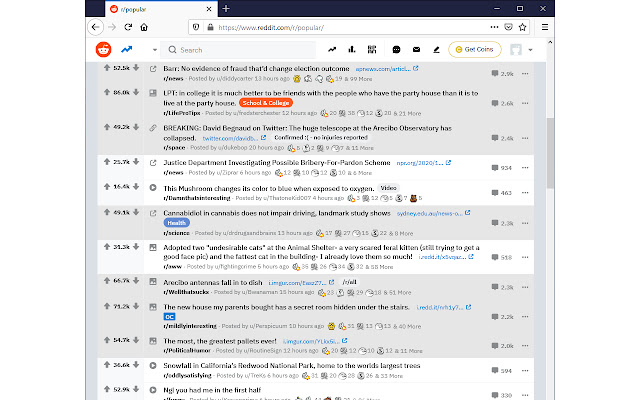This screenshot has height=400, width=640.
Task: Expand the image icon on secret room post
Action: 153,307
